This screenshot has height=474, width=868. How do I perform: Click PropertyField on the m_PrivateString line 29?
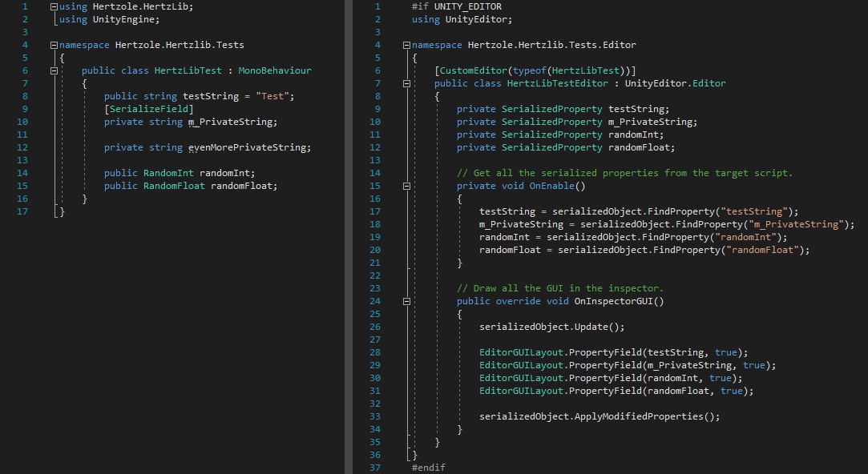click(605, 365)
